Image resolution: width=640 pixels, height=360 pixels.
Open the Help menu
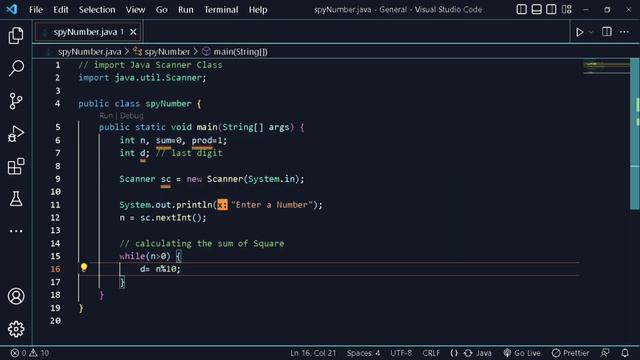pos(258,9)
